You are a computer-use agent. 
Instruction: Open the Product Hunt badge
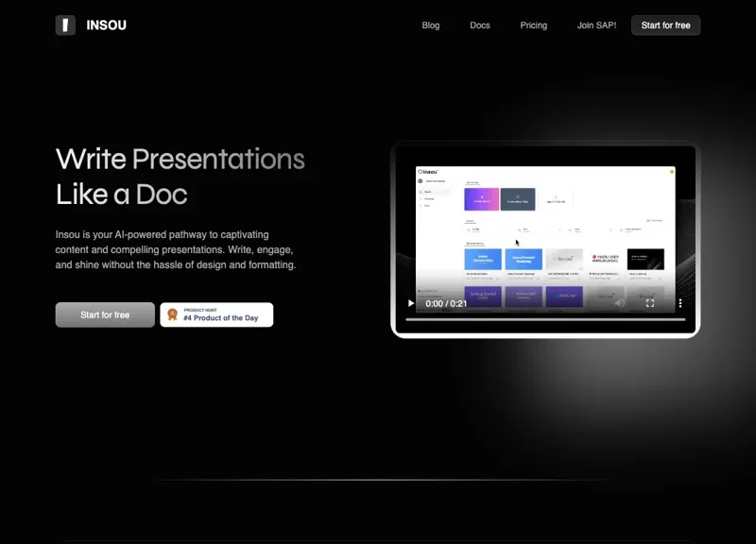(x=216, y=314)
